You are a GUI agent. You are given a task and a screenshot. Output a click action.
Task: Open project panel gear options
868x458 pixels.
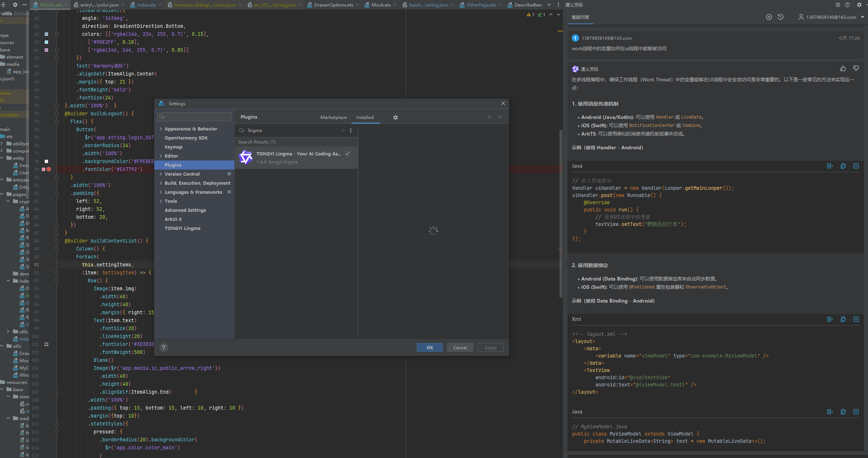click(x=15, y=5)
